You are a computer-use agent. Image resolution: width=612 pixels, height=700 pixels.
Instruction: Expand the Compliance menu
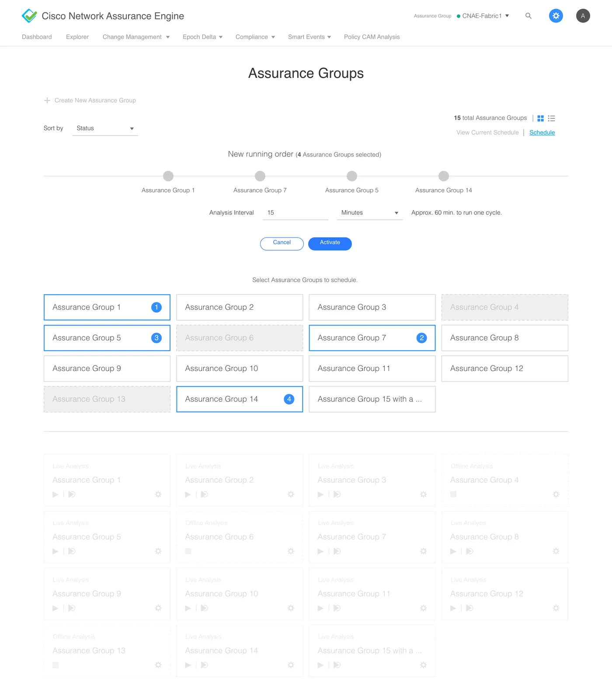pos(255,37)
